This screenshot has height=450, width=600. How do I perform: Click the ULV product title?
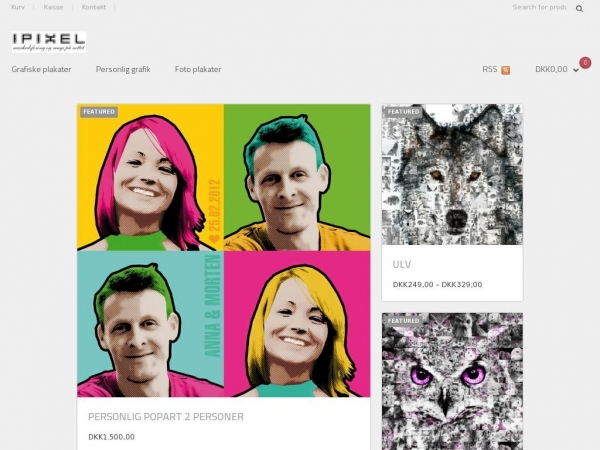(x=402, y=264)
